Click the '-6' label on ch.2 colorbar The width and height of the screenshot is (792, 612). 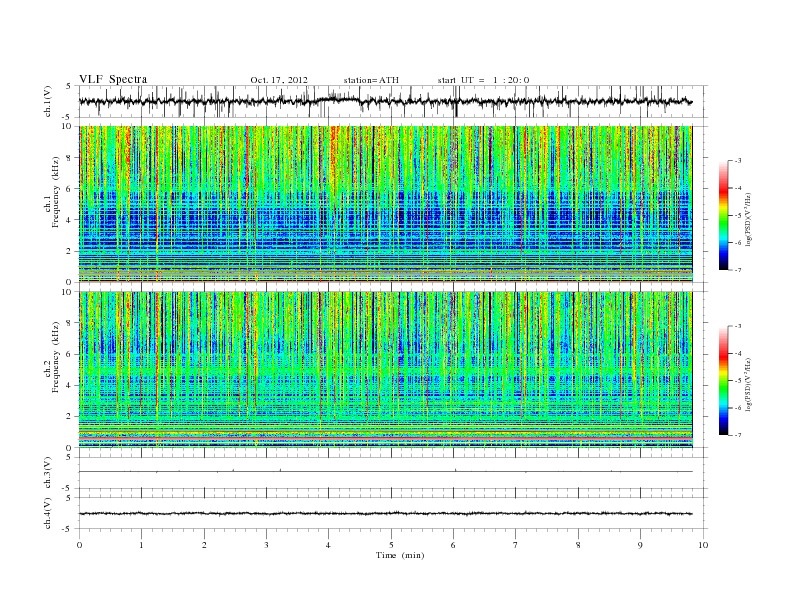tap(738, 408)
